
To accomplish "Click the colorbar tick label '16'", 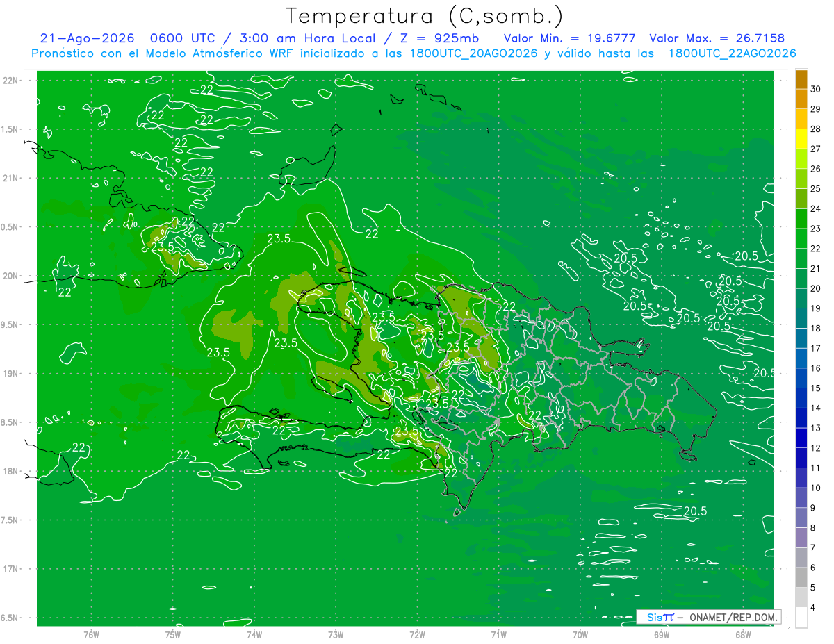I will (x=815, y=368).
